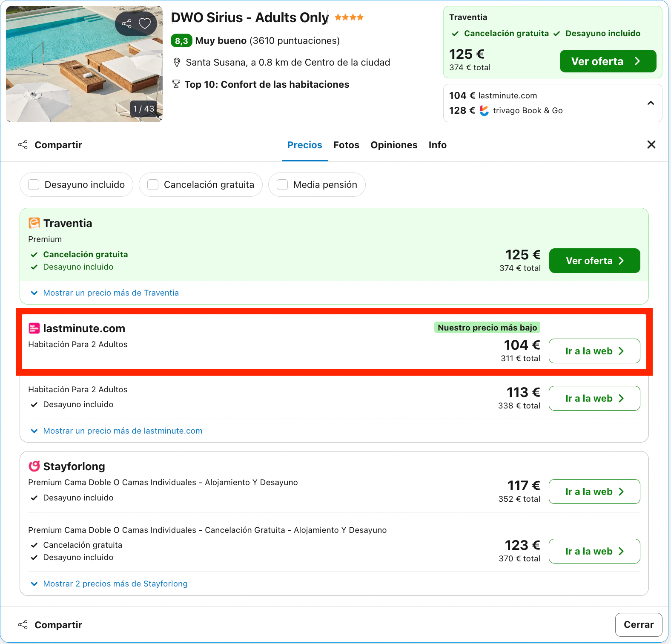Image resolution: width=671 pixels, height=644 pixels.
Task: Open the Fotos tab
Action: coord(347,145)
